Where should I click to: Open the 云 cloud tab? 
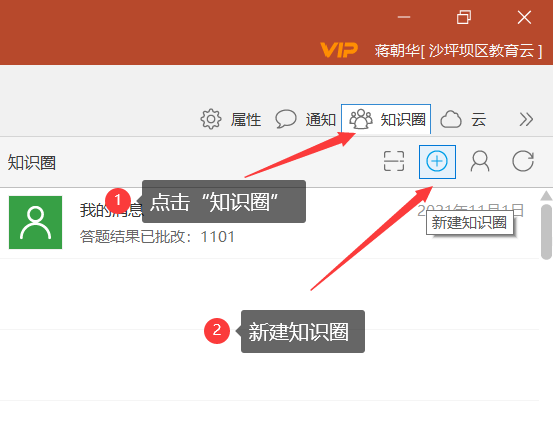click(463, 119)
